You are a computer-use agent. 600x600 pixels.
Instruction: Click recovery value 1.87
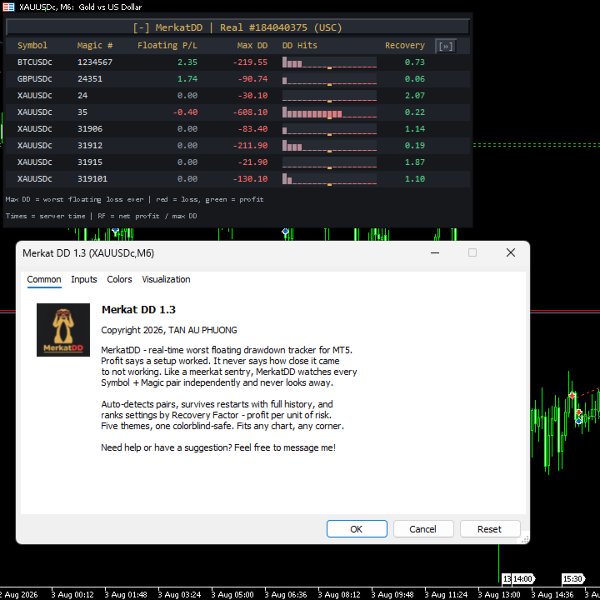coord(415,162)
